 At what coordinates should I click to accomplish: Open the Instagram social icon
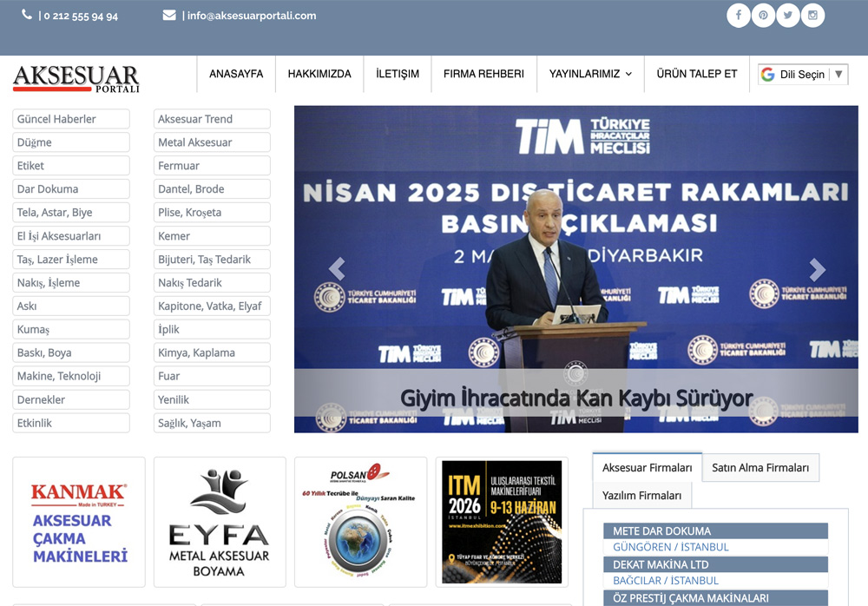click(813, 16)
